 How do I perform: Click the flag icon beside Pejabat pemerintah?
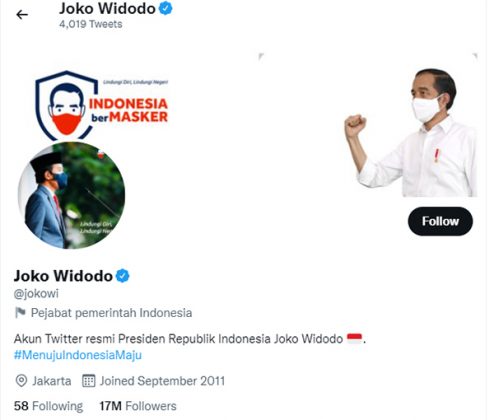(x=20, y=313)
